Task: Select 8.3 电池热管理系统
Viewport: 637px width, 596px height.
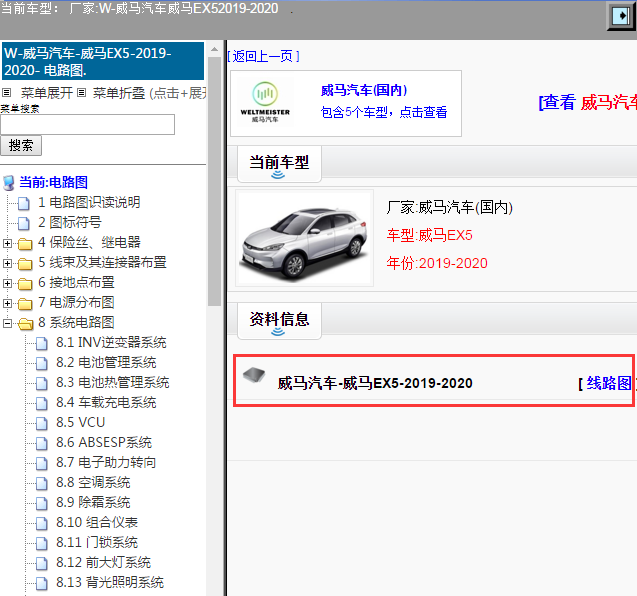Action: (113, 382)
